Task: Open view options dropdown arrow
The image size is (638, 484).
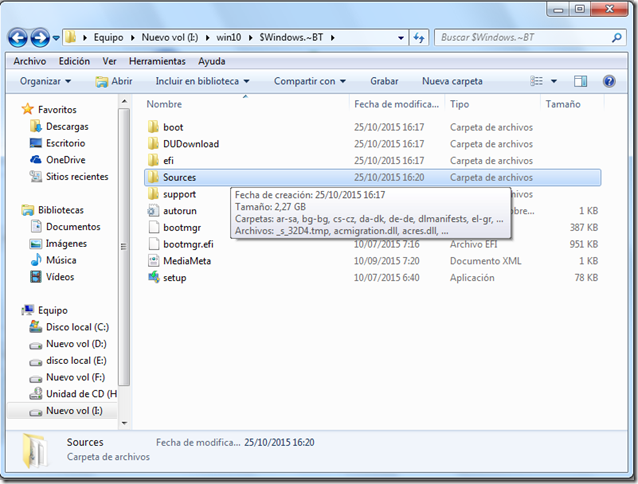Action: (x=554, y=81)
